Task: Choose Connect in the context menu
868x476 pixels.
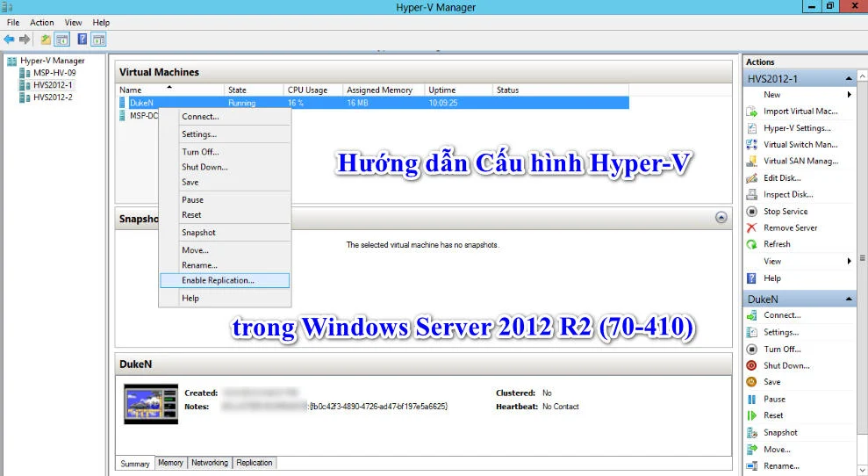Action: [x=225, y=117]
